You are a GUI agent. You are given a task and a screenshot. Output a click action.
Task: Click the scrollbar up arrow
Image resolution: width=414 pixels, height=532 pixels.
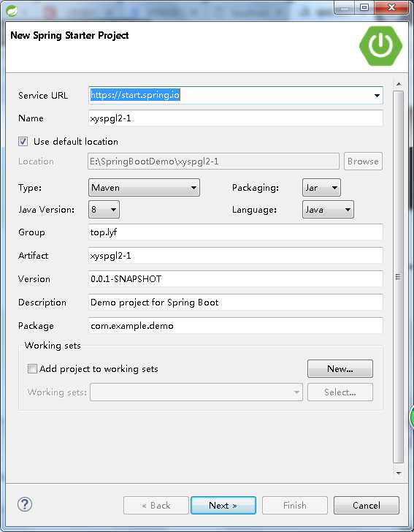click(x=399, y=84)
